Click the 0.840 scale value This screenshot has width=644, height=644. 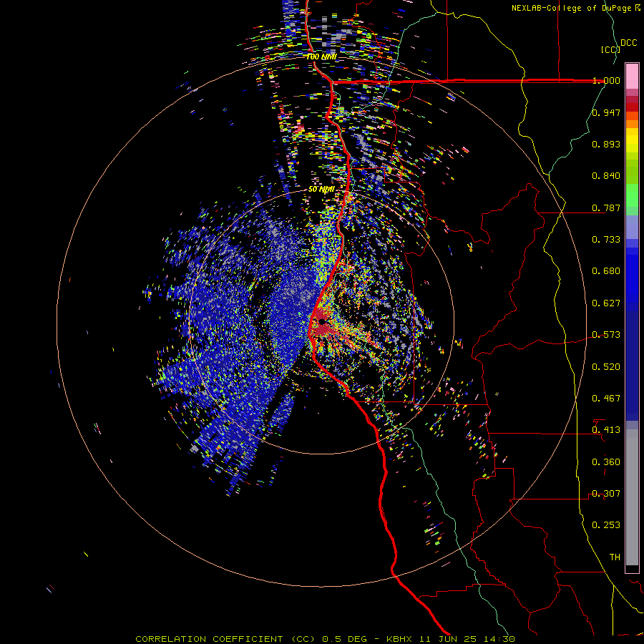pos(606,176)
